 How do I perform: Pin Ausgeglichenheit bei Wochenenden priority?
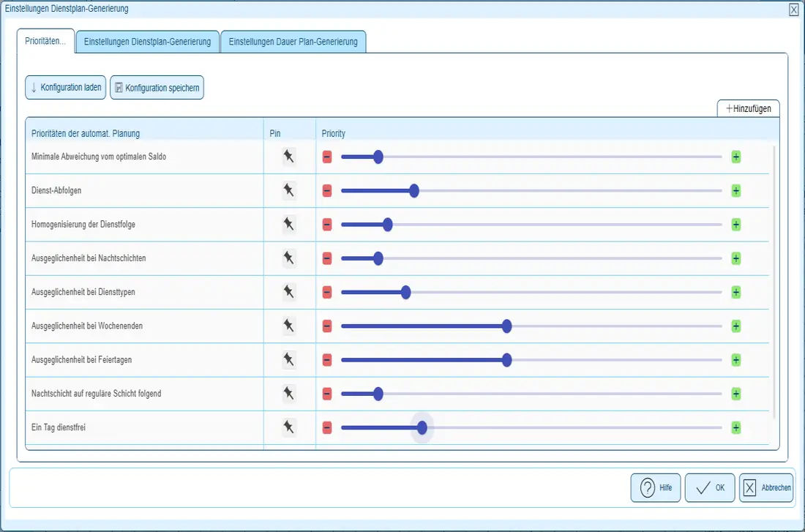[x=289, y=326]
